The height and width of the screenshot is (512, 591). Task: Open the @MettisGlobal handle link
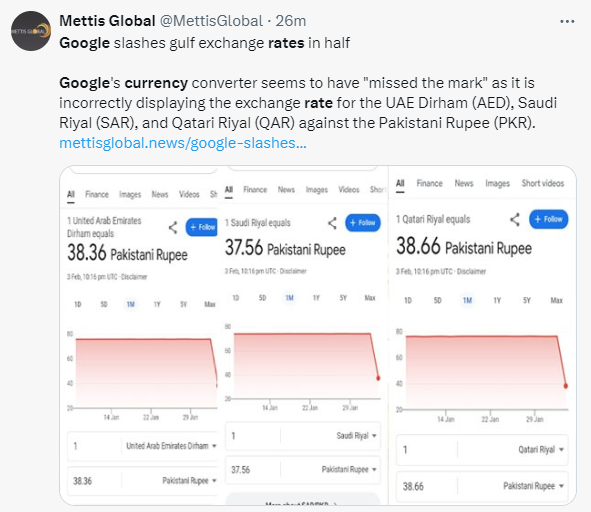point(211,21)
